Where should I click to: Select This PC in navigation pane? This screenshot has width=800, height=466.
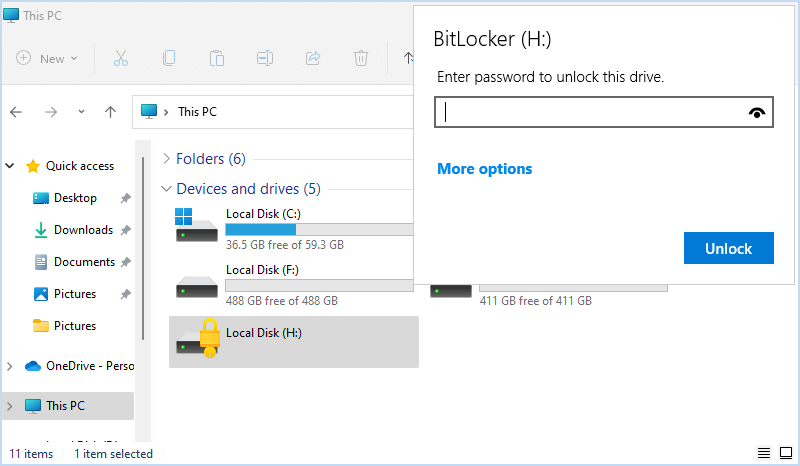tap(65, 405)
